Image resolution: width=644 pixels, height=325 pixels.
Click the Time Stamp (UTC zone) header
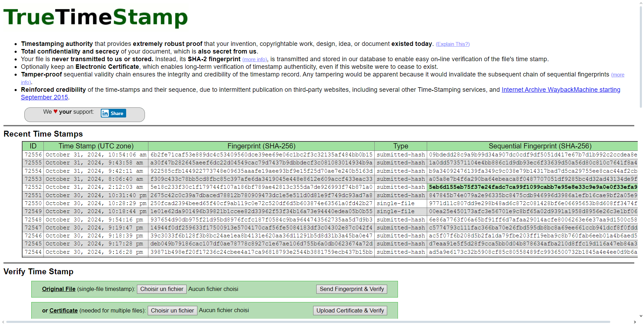(96, 146)
